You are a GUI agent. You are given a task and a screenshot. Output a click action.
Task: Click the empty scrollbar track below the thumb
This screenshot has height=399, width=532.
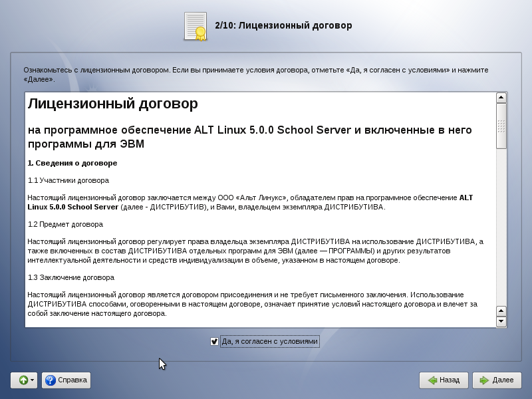point(501,226)
